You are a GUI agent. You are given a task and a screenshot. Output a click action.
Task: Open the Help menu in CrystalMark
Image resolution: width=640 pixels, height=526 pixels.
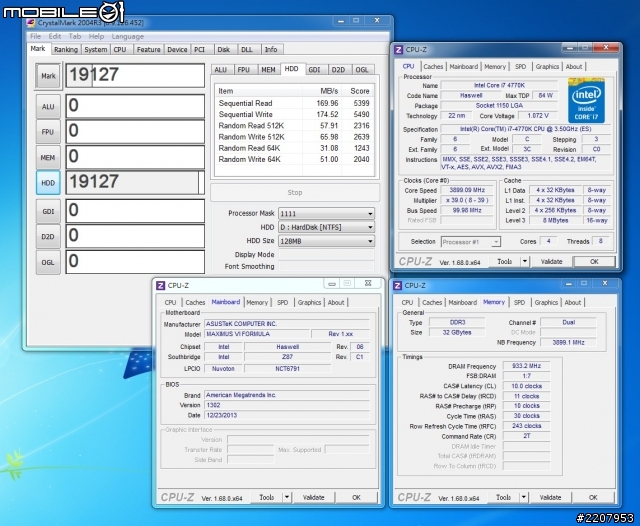click(96, 36)
